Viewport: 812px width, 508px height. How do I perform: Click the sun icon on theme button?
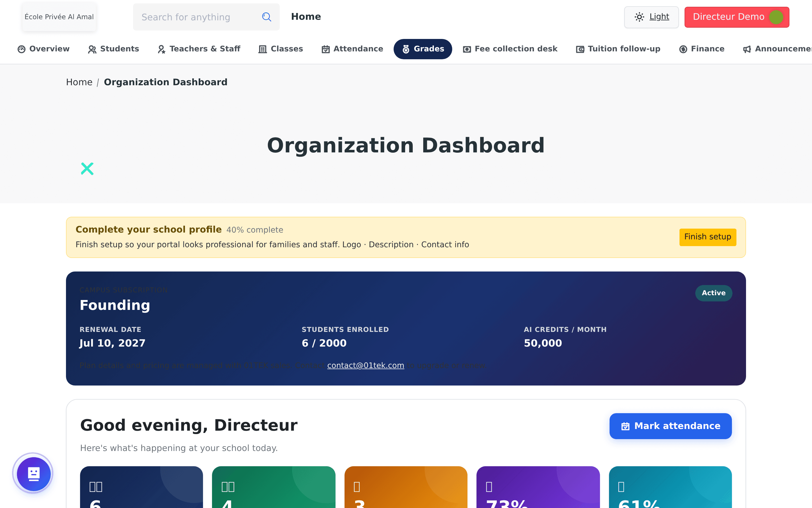tap(639, 17)
